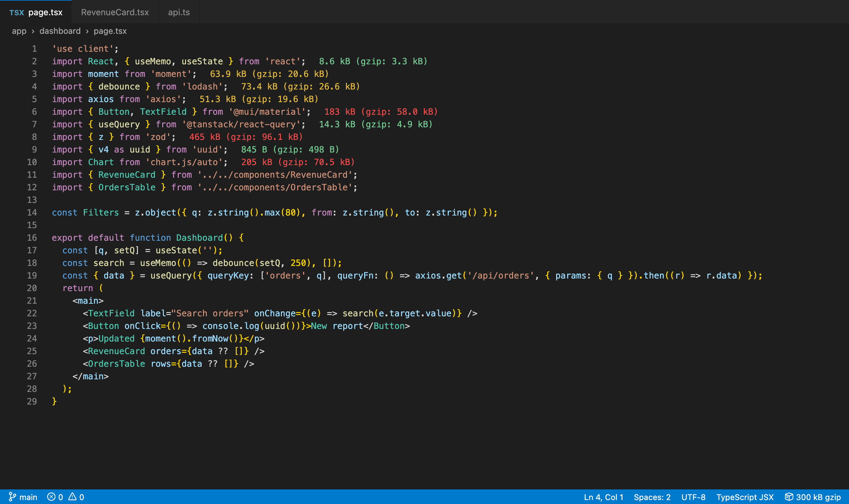Change encoding via 'UTF-8'
This screenshot has width=849, height=504.
(x=693, y=497)
